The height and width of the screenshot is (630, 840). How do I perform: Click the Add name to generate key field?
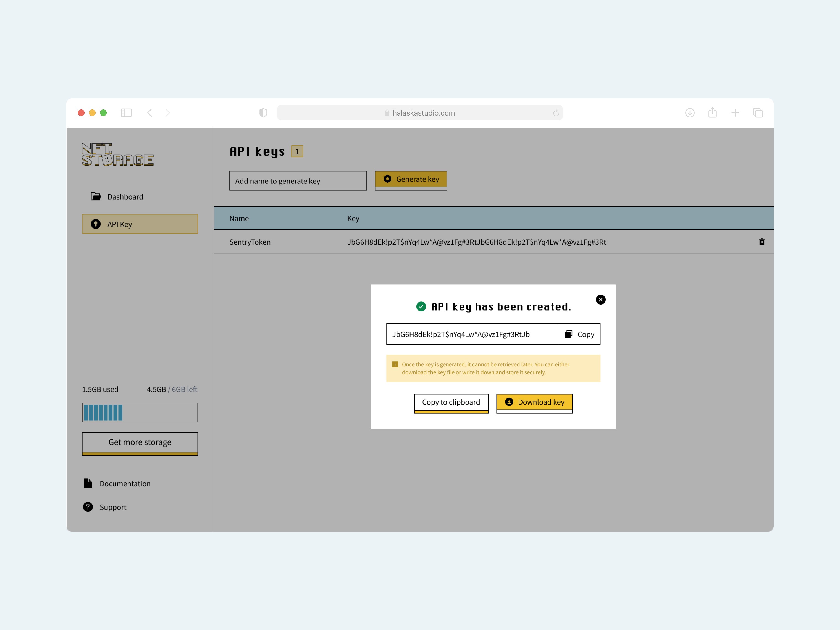click(298, 181)
